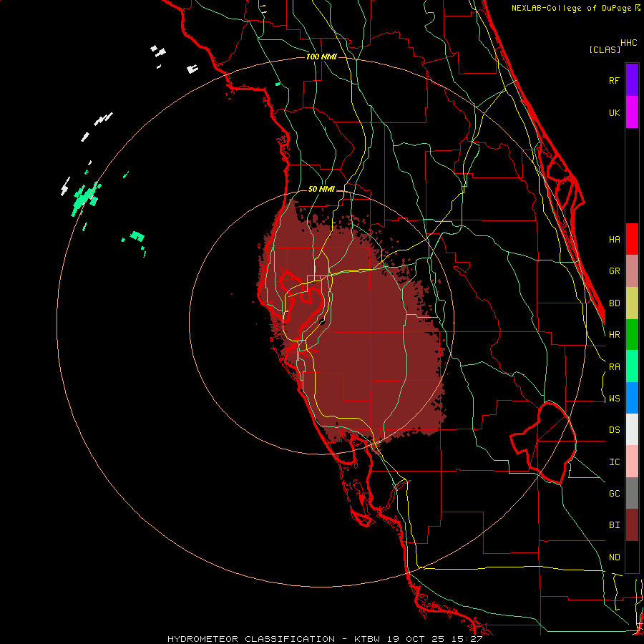Click the "GC" legend label
The height and width of the screenshot is (644, 644).
(x=615, y=493)
